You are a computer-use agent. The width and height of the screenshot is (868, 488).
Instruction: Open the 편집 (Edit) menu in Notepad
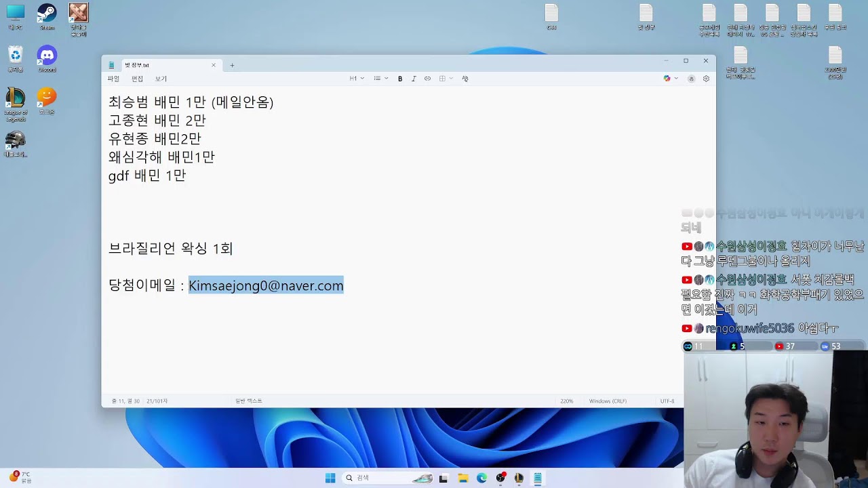137,79
